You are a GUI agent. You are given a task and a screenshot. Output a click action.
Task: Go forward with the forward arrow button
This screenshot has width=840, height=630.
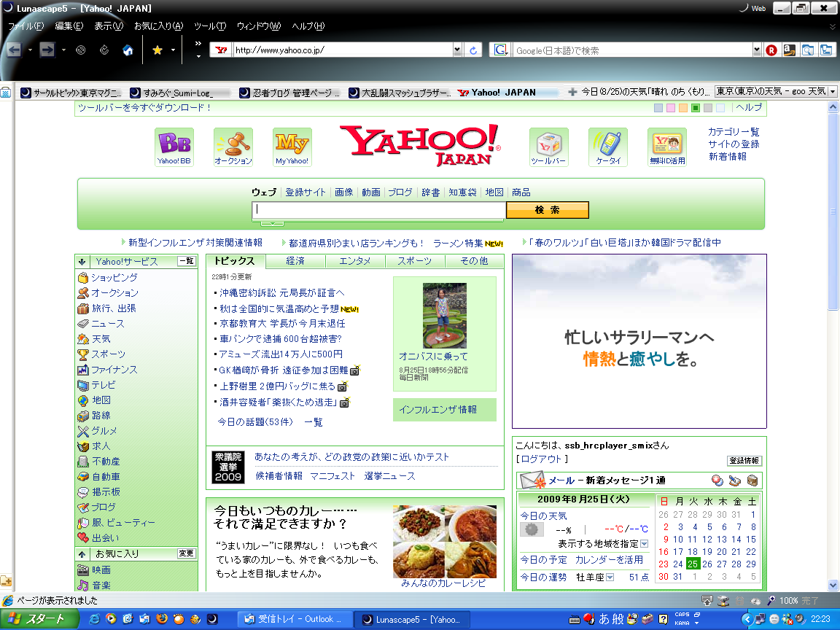point(47,50)
